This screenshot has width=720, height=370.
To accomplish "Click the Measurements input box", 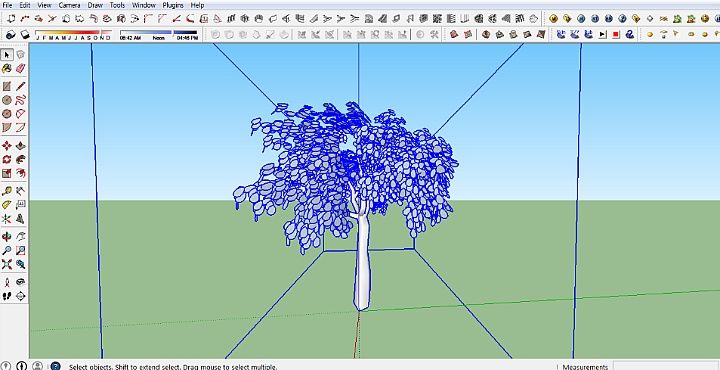I will pos(666,366).
